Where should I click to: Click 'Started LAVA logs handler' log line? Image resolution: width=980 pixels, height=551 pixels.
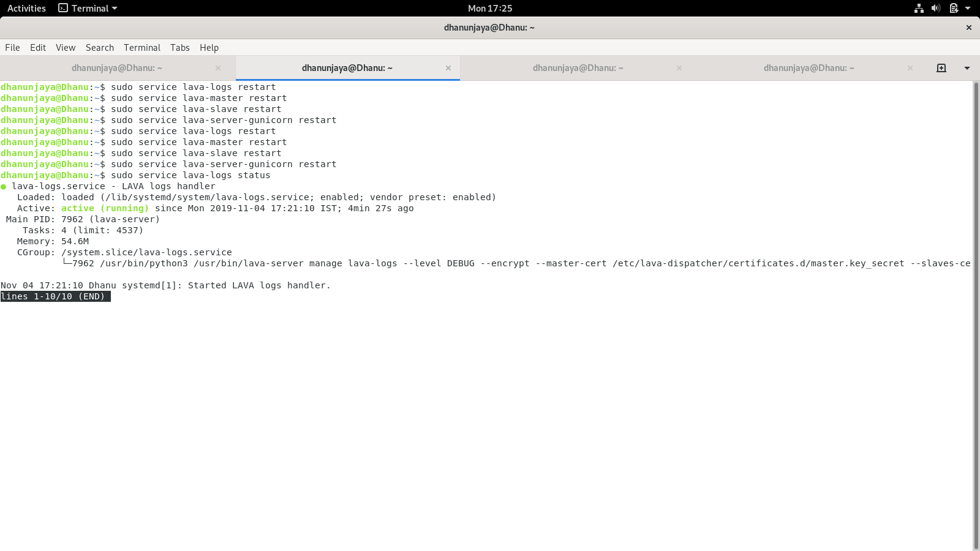coord(165,285)
